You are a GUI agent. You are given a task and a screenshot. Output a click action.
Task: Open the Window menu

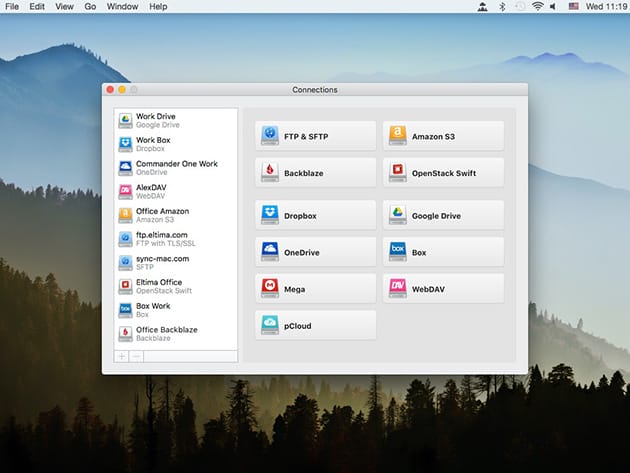[122, 7]
